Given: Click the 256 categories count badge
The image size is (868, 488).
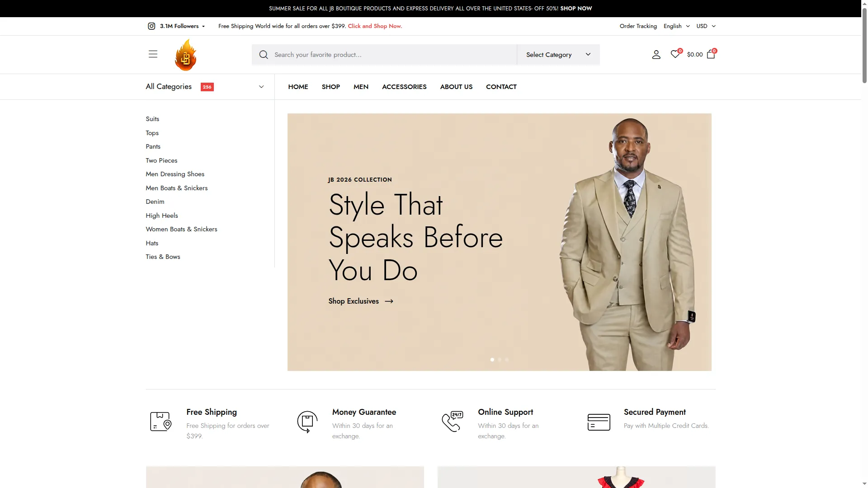Looking at the screenshot, I should [x=207, y=87].
